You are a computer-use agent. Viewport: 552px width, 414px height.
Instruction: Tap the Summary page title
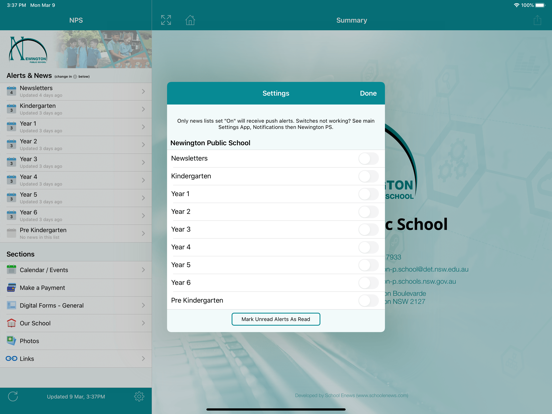pos(351,20)
